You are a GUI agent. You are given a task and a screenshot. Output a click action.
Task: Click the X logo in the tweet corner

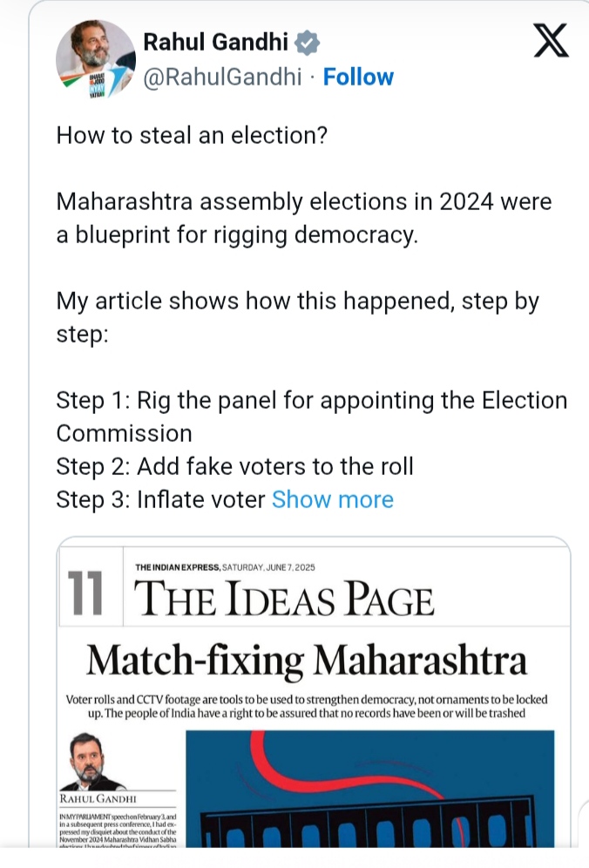551,40
